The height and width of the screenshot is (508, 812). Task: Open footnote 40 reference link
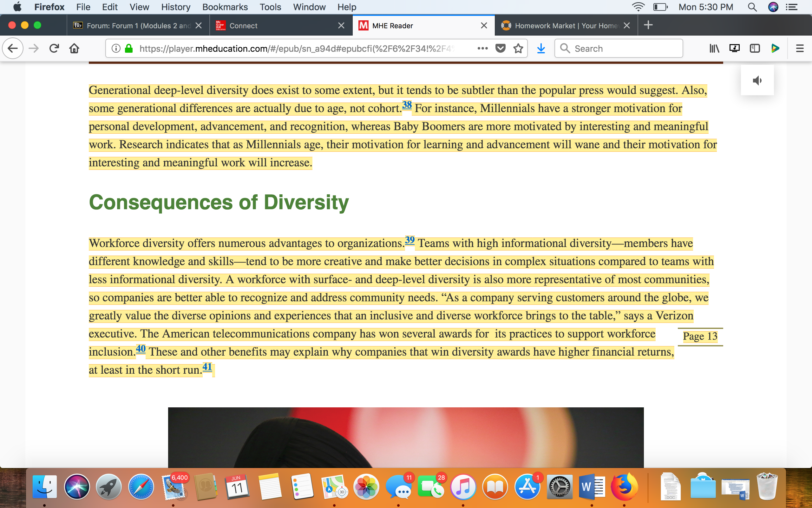(x=141, y=348)
